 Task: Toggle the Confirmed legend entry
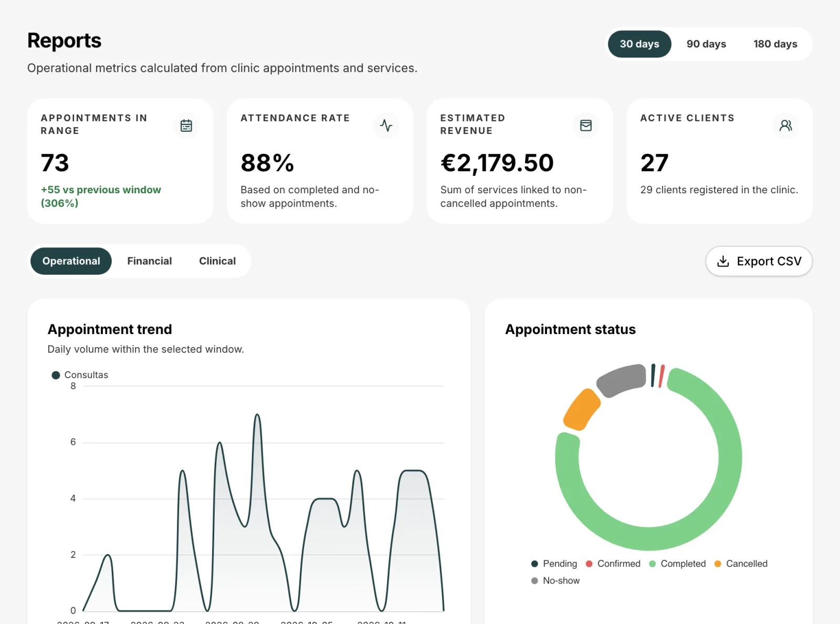[x=613, y=564]
